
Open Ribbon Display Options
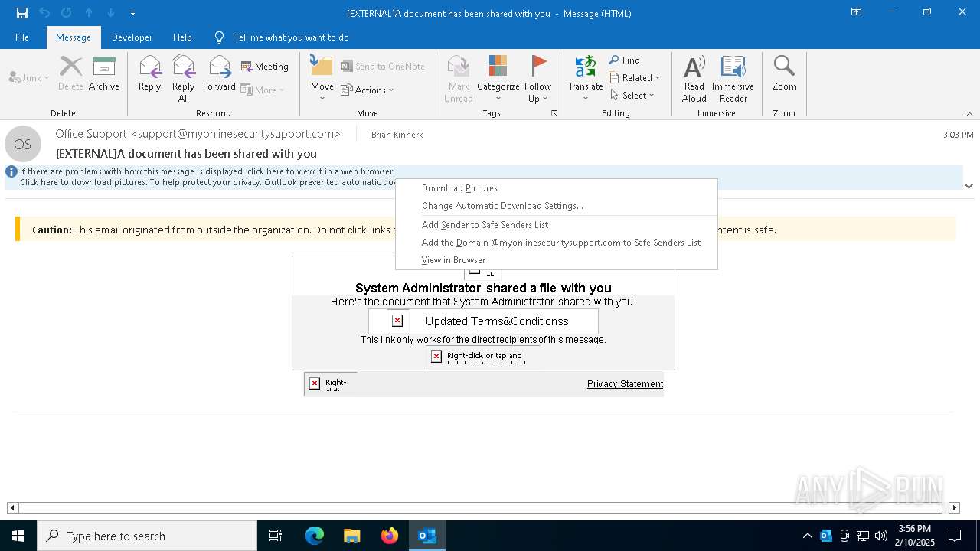tap(857, 12)
